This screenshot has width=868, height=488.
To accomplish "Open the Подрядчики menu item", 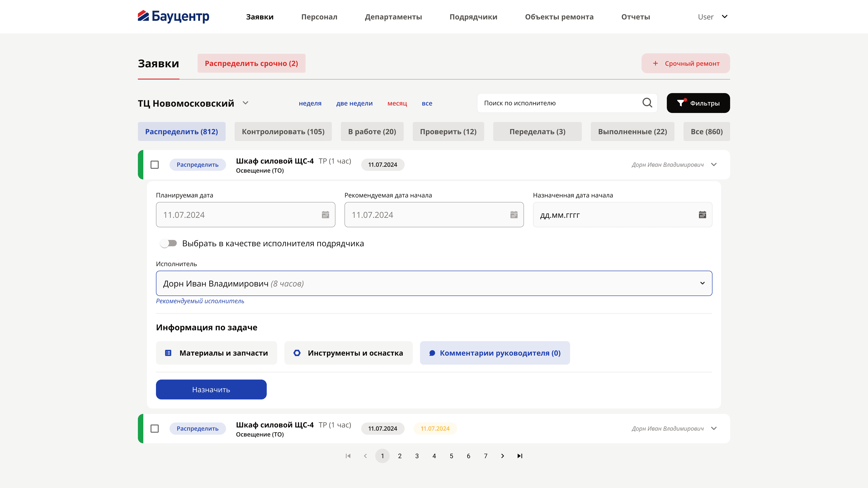I will (x=473, y=17).
